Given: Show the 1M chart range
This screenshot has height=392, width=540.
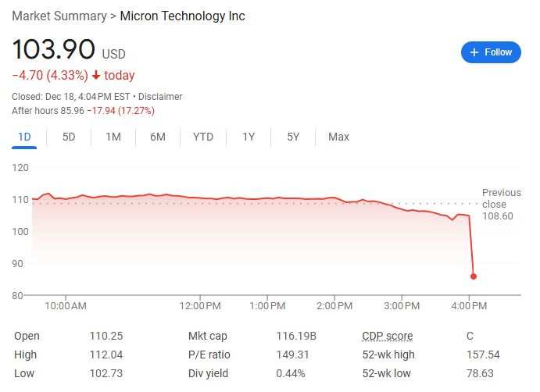Looking at the screenshot, I should 113,137.
